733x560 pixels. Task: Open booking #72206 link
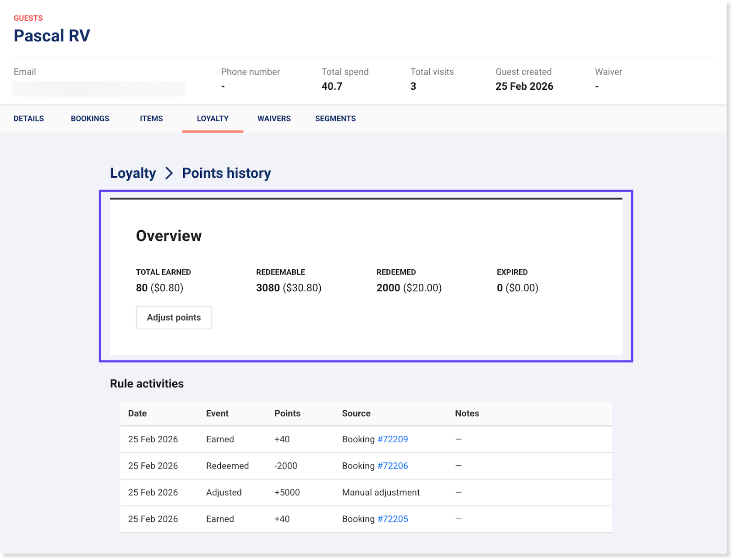[393, 466]
